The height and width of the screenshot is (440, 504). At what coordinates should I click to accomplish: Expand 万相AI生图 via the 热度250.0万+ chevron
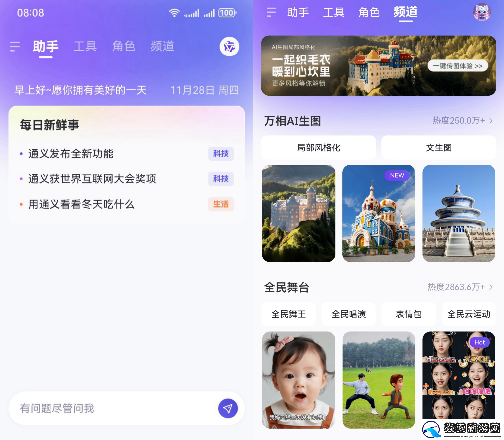tap(490, 121)
